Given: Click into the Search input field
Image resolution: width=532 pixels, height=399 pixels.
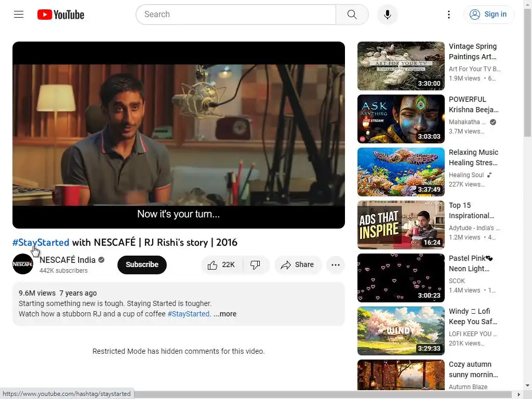Looking at the screenshot, I should click(236, 14).
